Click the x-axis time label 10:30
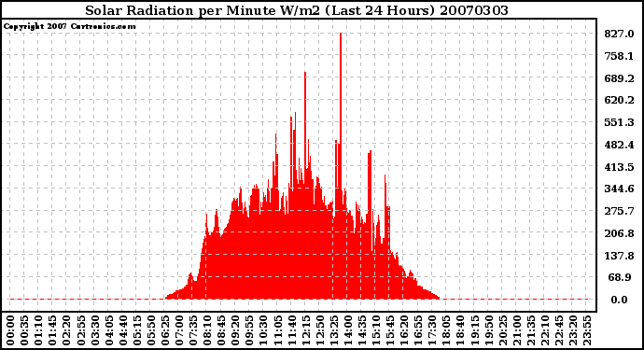Viewport: 644px width, 350px height. point(263,330)
